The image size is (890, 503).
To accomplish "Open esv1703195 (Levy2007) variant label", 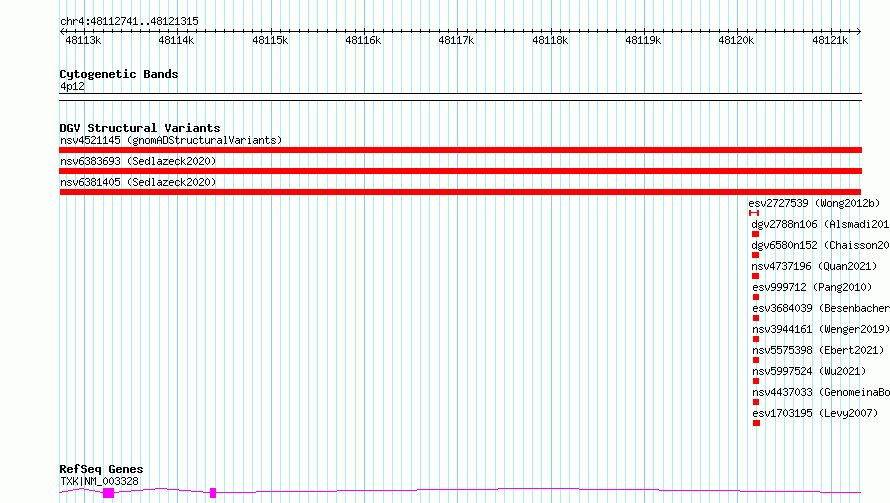I will point(815,413).
